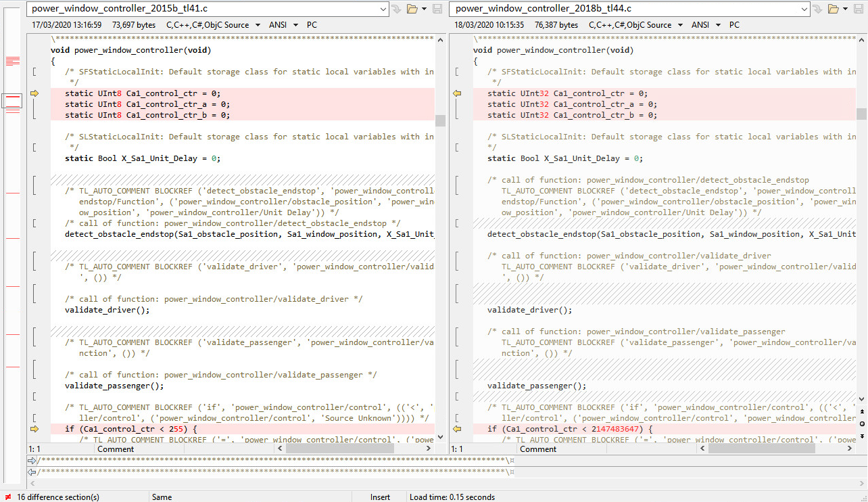Click inside left file name field
868x502 pixels.
[x=203, y=9]
